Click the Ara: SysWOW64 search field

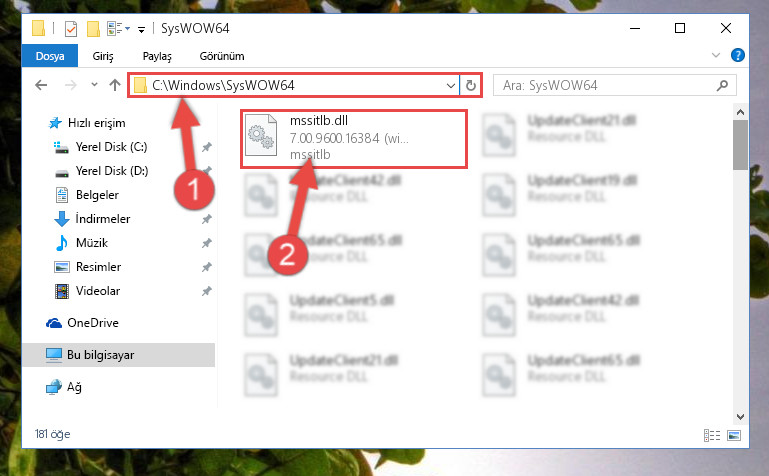pos(608,86)
